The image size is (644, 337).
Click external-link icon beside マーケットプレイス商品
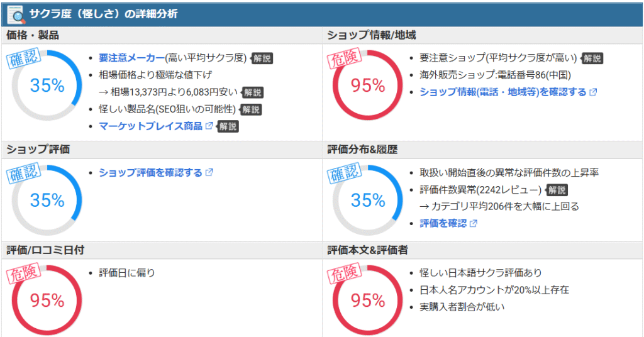point(209,126)
